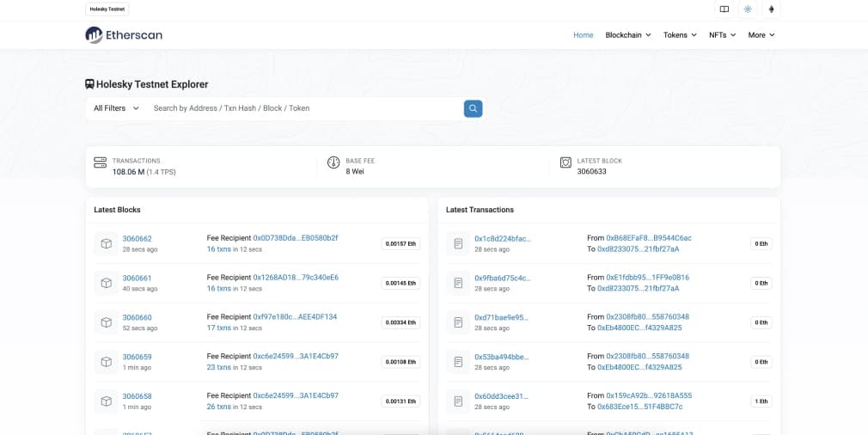868x435 pixels.
Task: Click the Ethereum network icon at top right
Action: click(x=771, y=9)
